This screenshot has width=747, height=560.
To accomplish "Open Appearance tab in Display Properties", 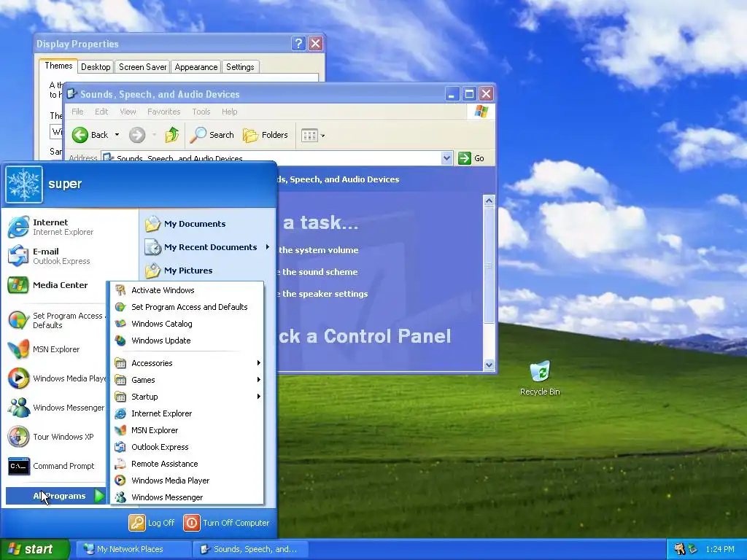I will [196, 67].
